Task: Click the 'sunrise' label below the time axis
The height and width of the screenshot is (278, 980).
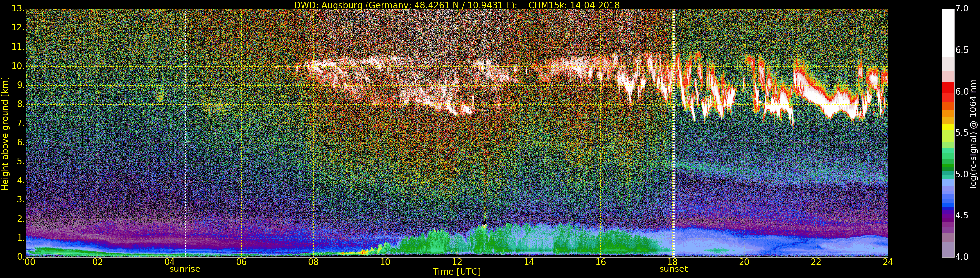Action: pos(185,269)
